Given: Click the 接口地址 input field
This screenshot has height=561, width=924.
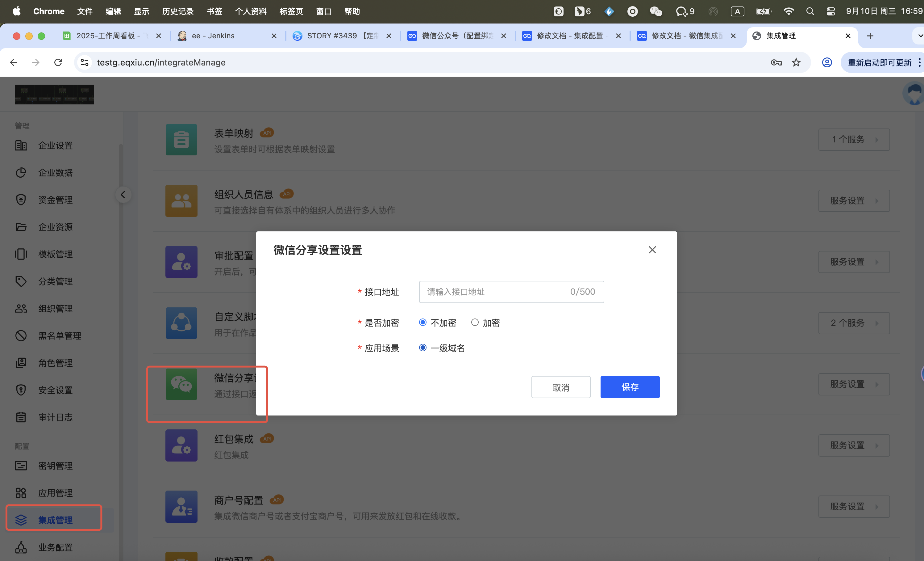Looking at the screenshot, I should tap(495, 292).
